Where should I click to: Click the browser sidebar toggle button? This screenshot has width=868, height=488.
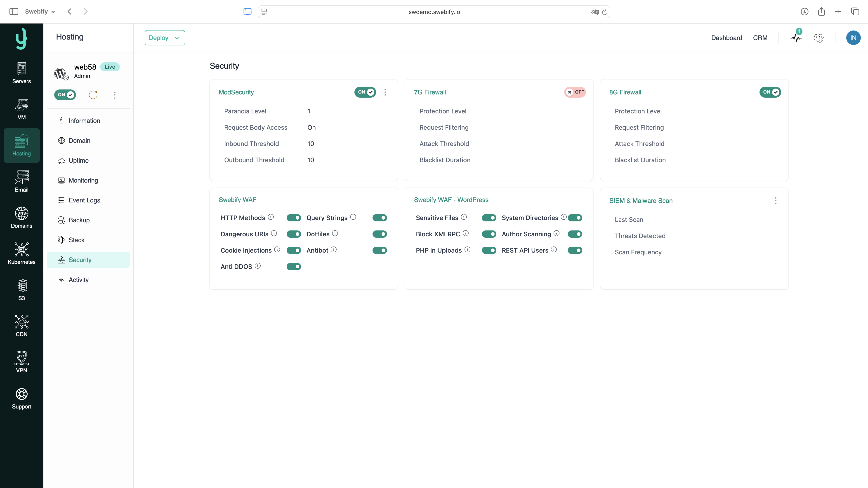(x=14, y=12)
